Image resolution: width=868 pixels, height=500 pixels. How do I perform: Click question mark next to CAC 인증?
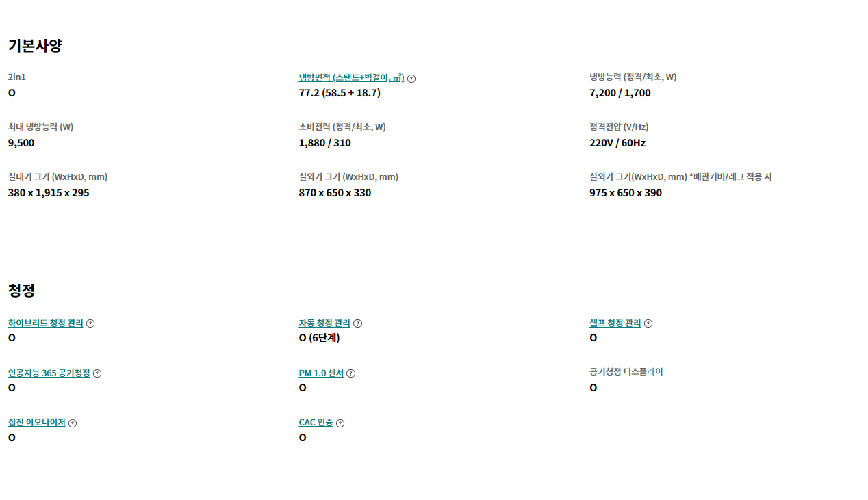(x=340, y=423)
